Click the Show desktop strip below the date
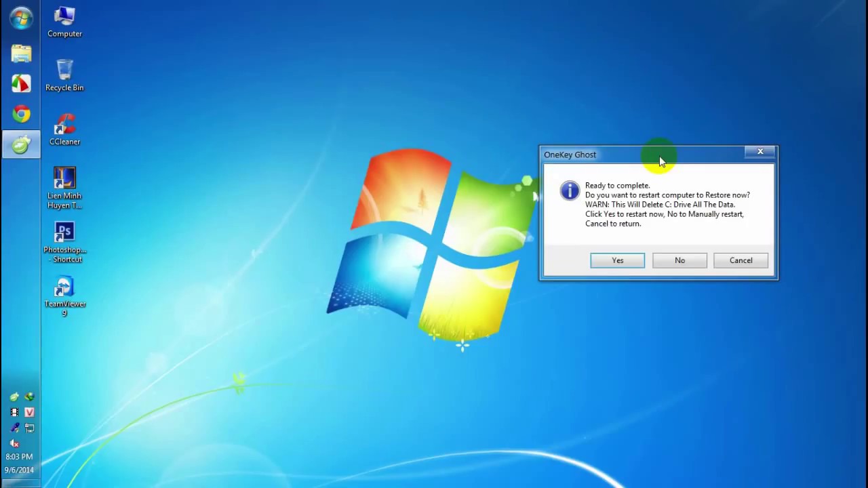868x488 pixels. [20, 483]
